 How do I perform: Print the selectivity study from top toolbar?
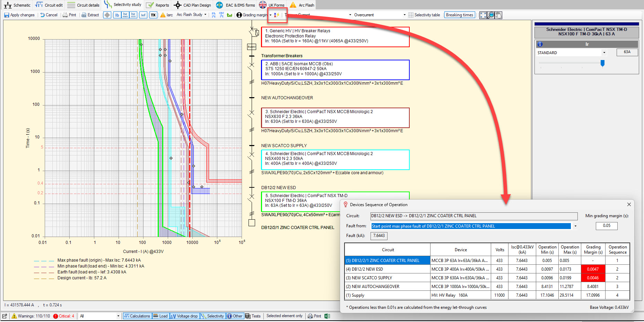click(69, 15)
